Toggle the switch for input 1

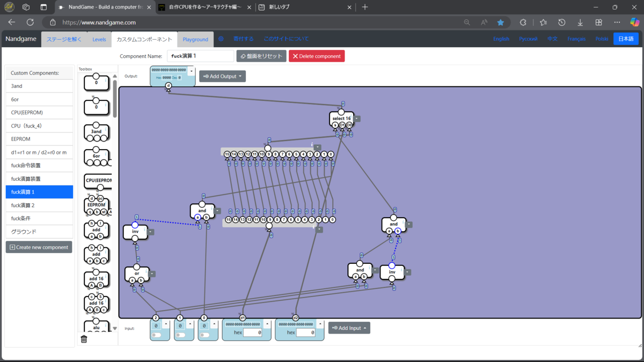180,335
